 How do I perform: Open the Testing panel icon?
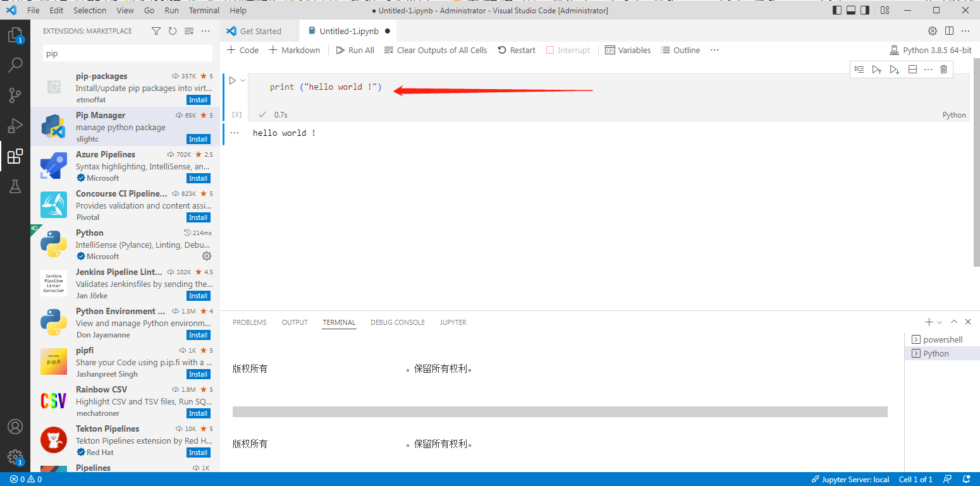(x=16, y=186)
